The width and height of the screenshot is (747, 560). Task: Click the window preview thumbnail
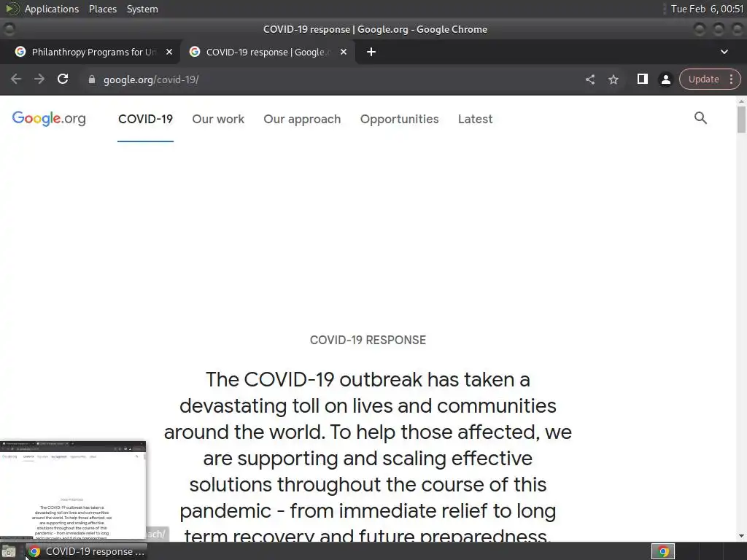coord(73,490)
